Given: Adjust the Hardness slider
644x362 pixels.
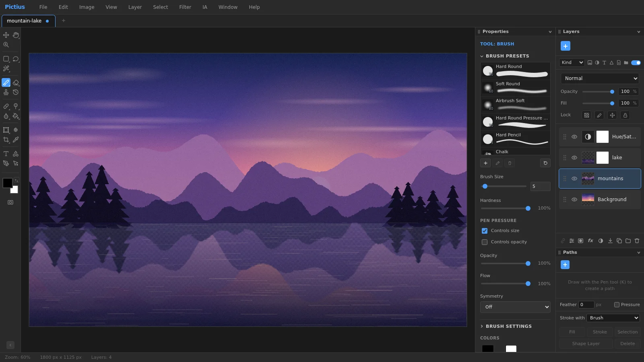Looking at the screenshot, I should (x=506, y=208).
